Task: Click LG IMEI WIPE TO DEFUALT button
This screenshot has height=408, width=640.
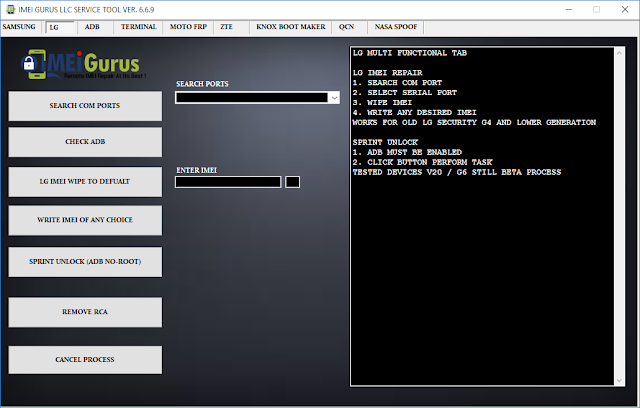Action: [85, 182]
